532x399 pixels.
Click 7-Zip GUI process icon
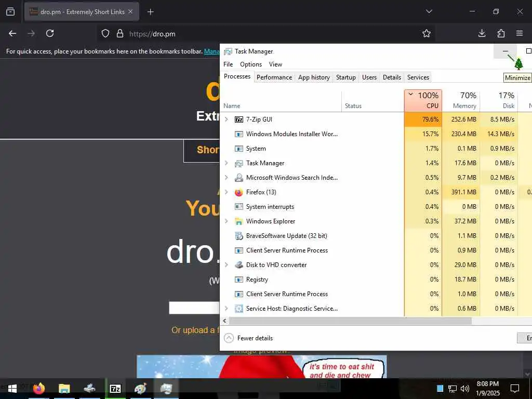pos(239,119)
